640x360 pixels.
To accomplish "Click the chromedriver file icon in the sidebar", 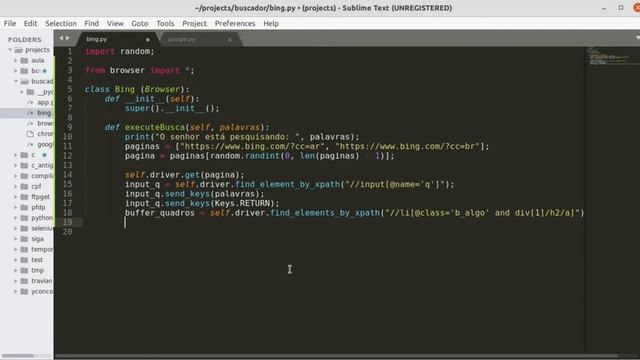I will [31, 134].
